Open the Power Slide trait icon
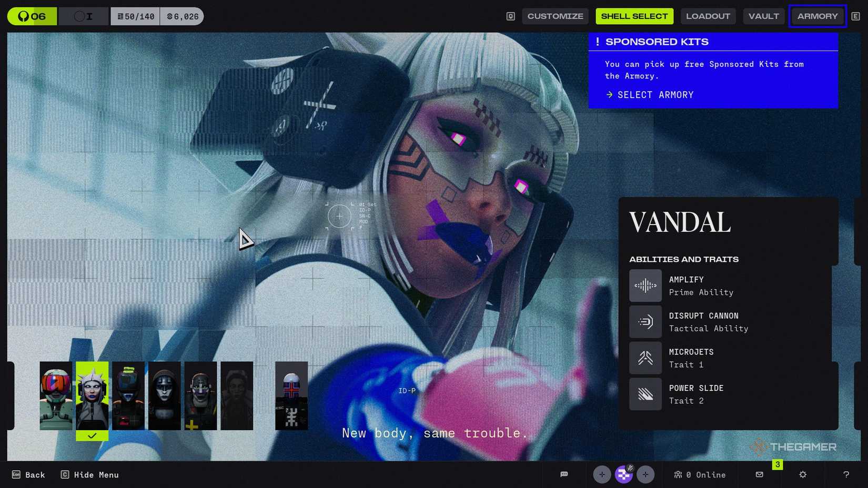Viewport: 868px width, 488px height. pyautogui.click(x=645, y=394)
